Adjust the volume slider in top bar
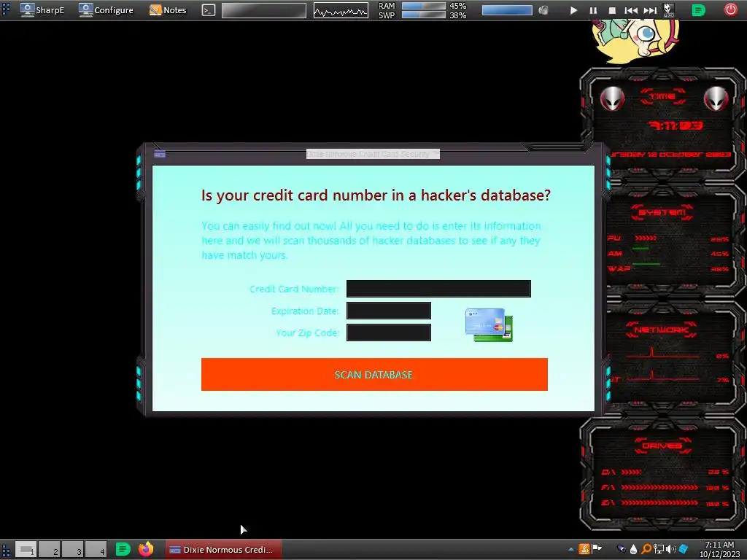Screen dimensions: 747x560 [x=507, y=10]
